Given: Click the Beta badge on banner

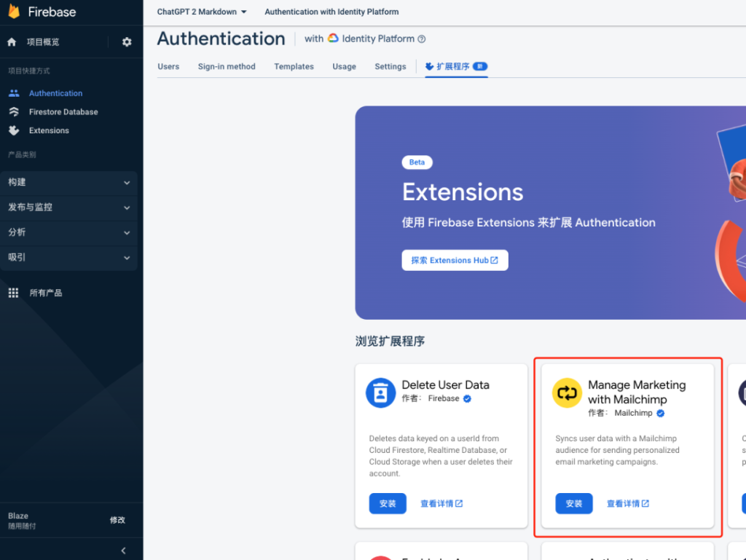Looking at the screenshot, I should coord(417,162).
